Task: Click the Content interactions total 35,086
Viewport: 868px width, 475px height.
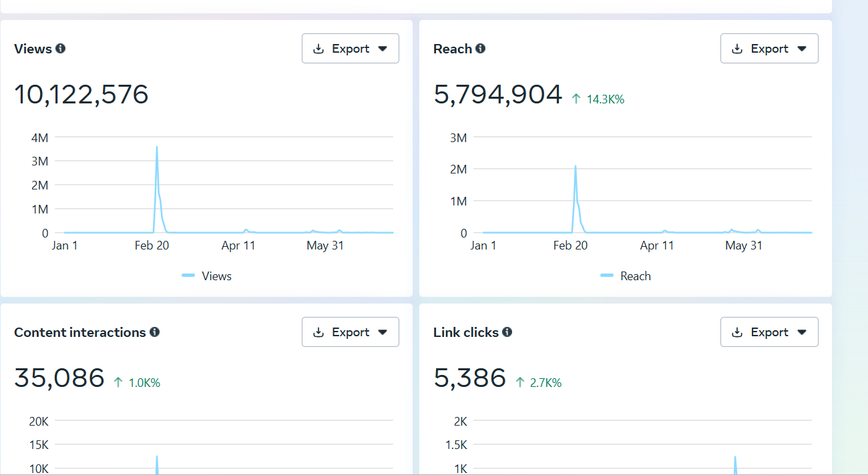Action: pos(59,378)
